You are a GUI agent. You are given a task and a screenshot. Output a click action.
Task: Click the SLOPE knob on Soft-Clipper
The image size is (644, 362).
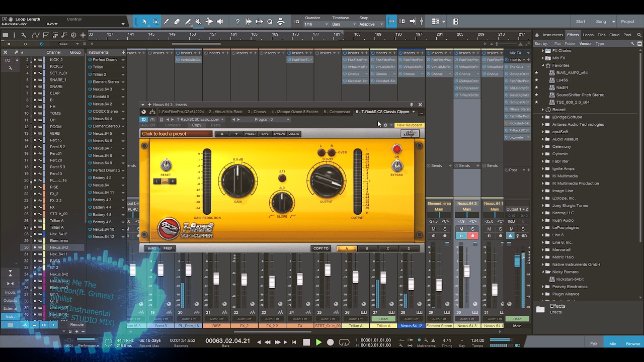click(282, 202)
